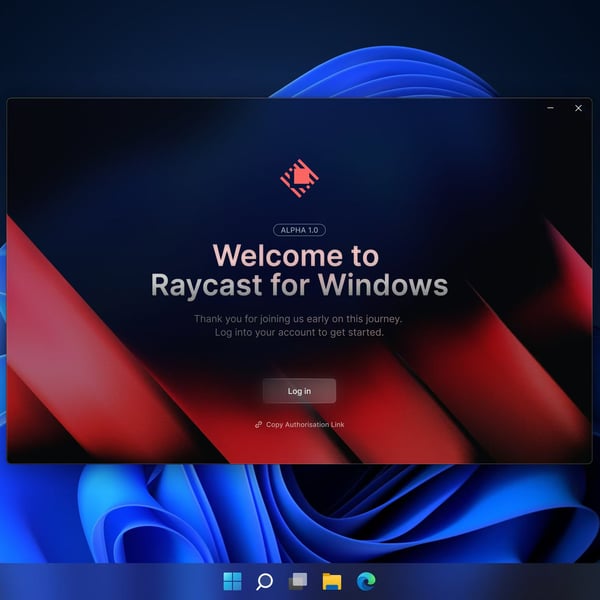The image size is (600, 600).
Task: Open Task View on the taskbar
Action: (x=298, y=581)
